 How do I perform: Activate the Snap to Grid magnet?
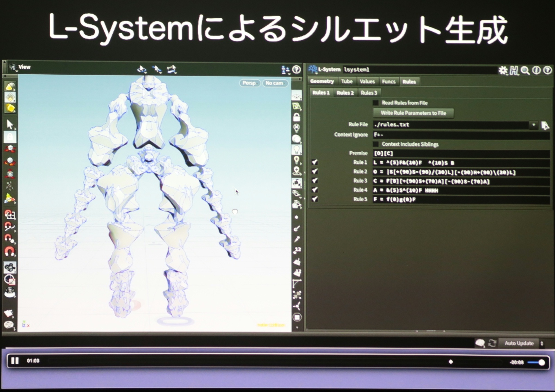click(10, 215)
